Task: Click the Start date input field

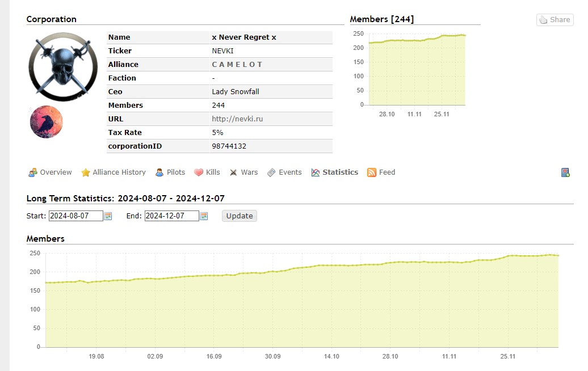Action: (75, 216)
